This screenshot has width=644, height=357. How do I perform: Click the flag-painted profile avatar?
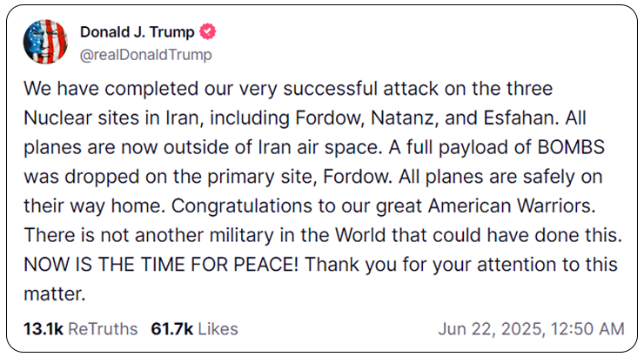pyautogui.click(x=45, y=42)
